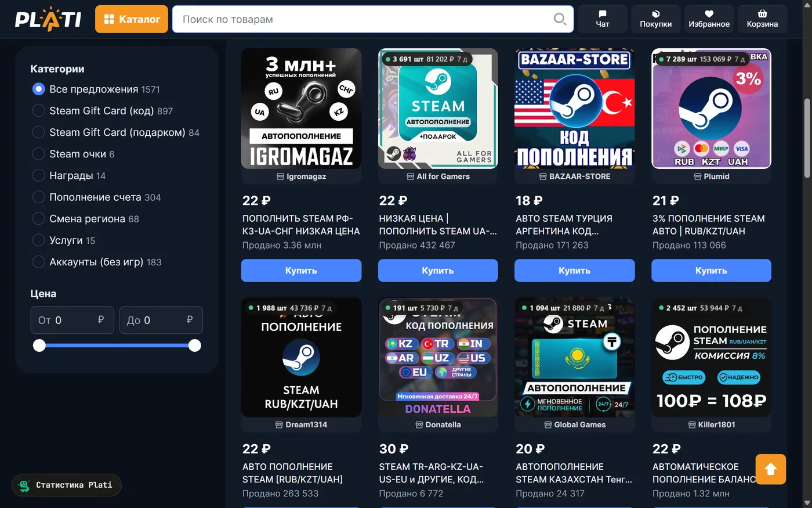The width and height of the screenshot is (812, 508).
Task: Open the Igromagaz product thumbnail
Action: [x=301, y=109]
